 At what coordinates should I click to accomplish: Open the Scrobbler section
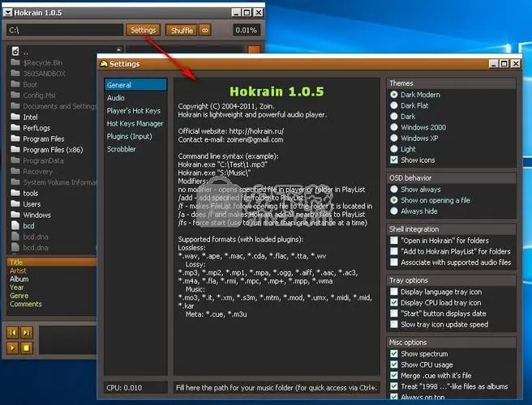tap(121, 149)
